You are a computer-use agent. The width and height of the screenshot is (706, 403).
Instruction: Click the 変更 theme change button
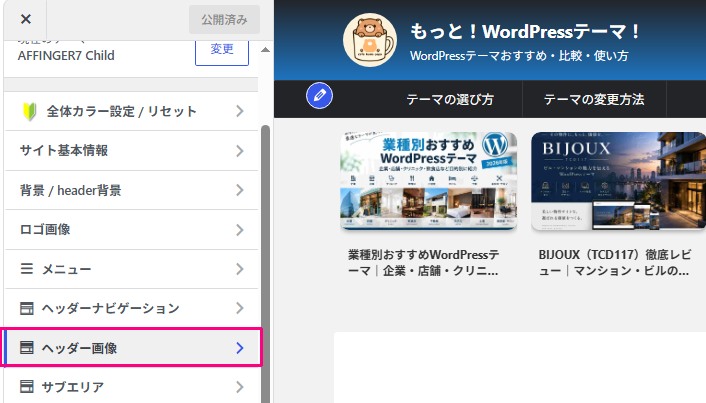click(222, 50)
